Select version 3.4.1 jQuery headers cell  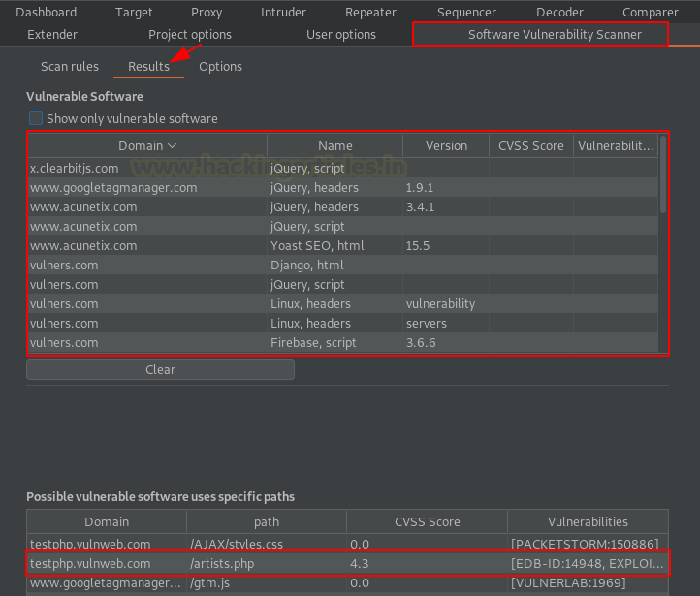(x=446, y=207)
